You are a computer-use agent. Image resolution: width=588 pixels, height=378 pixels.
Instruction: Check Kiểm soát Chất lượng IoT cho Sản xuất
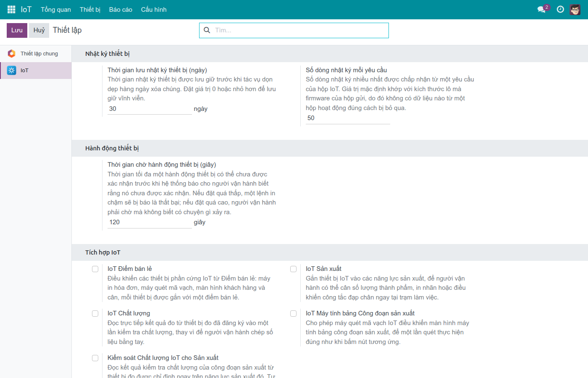point(95,358)
